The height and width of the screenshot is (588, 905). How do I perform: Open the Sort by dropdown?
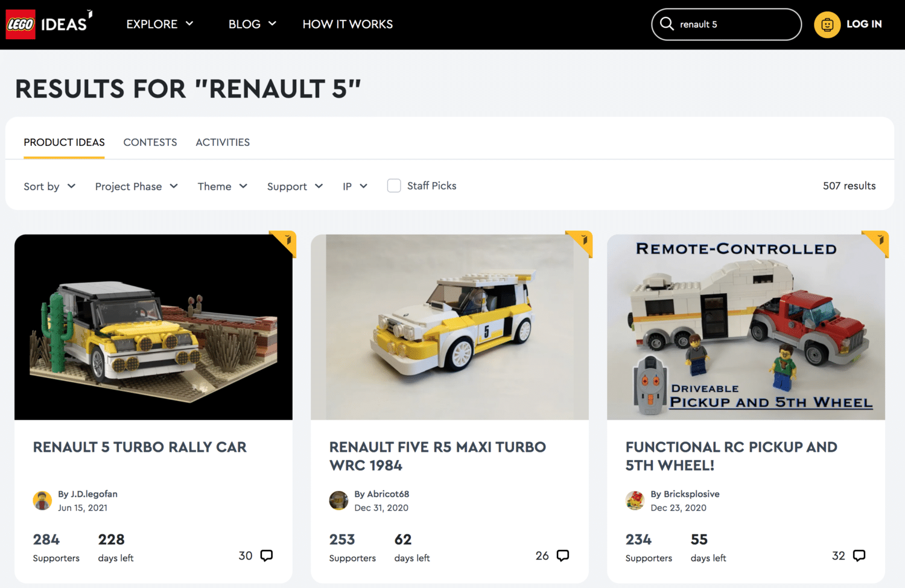49,186
